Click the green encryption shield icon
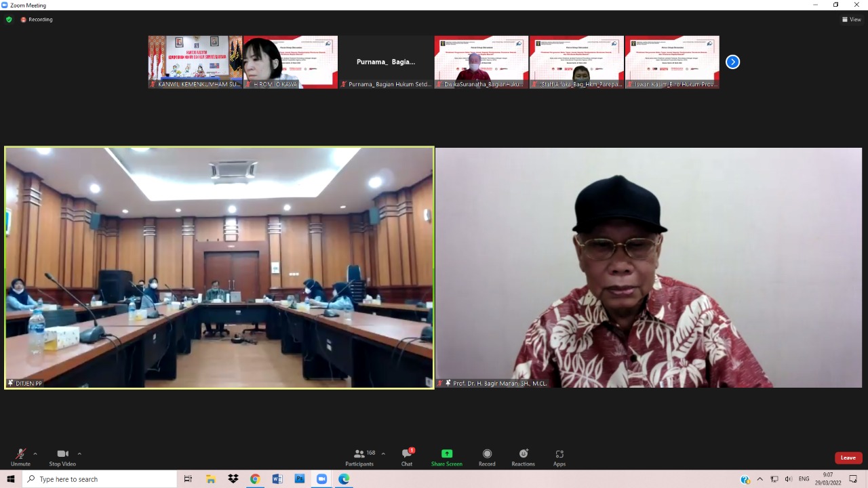The height and width of the screenshot is (488, 868). pos(9,20)
